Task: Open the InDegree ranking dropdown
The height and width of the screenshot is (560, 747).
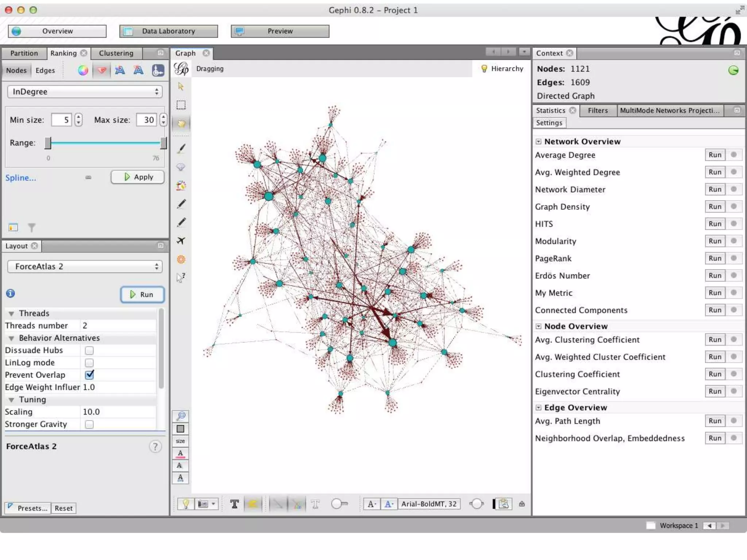Action: click(x=85, y=92)
